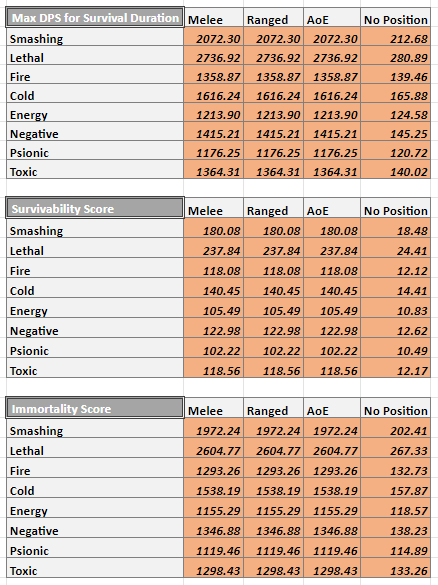Screen dimensions: 438x585
Task: Select the Immortality Score header cell
Action: [95, 408]
